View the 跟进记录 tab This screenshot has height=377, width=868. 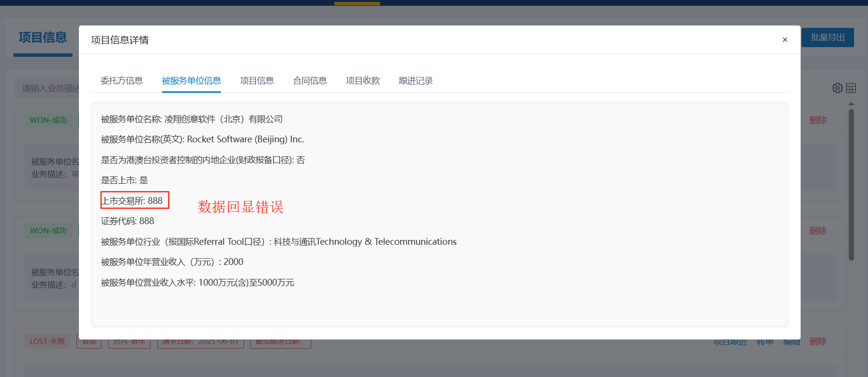coord(416,81)
